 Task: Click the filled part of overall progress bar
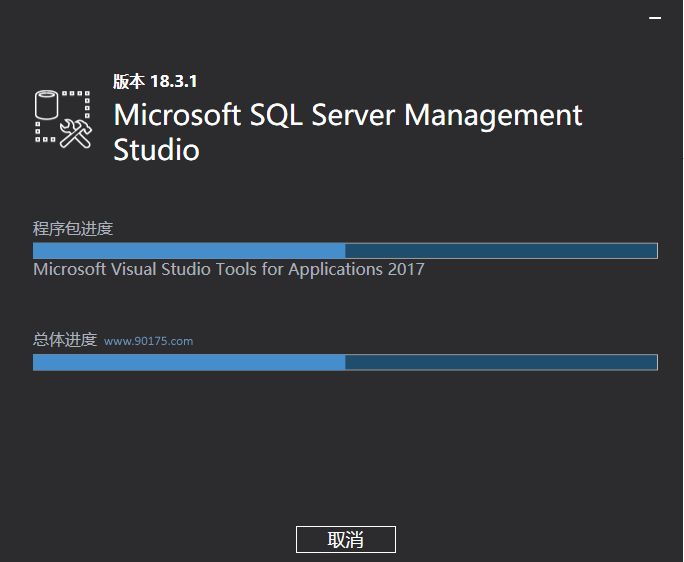tap(189, 362)
